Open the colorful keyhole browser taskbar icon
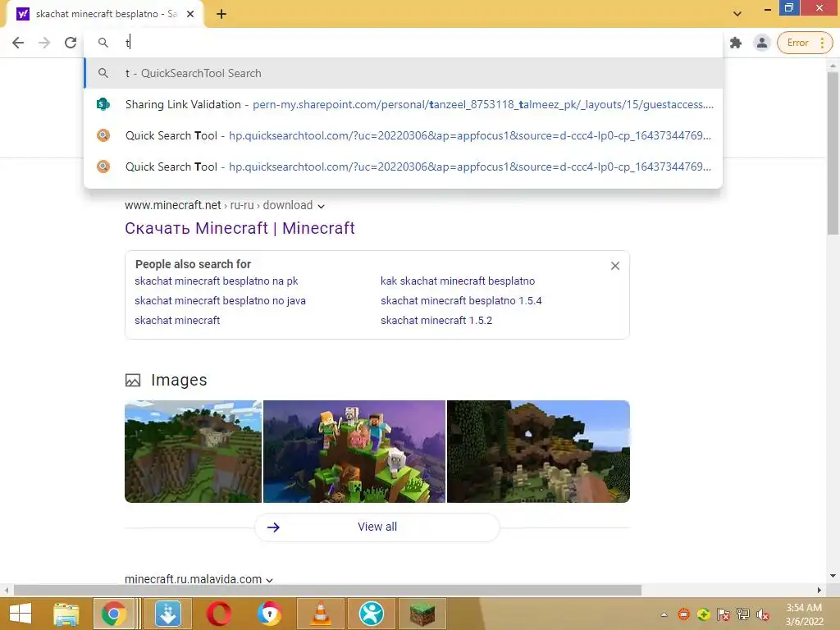Screen dimensions: 840x630 [269, 614]
